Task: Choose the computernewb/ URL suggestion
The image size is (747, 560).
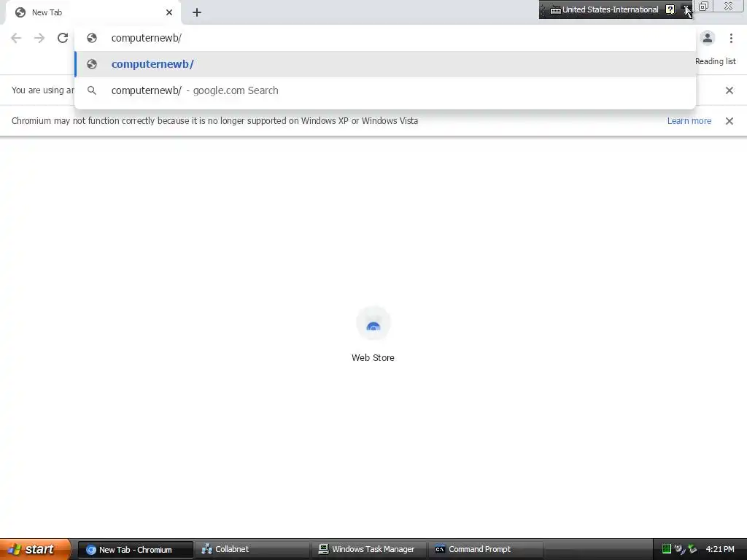Action: [385, 64]
